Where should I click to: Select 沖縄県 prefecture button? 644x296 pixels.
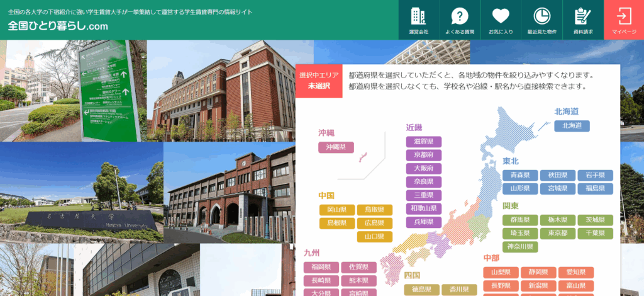click(336, 147)
